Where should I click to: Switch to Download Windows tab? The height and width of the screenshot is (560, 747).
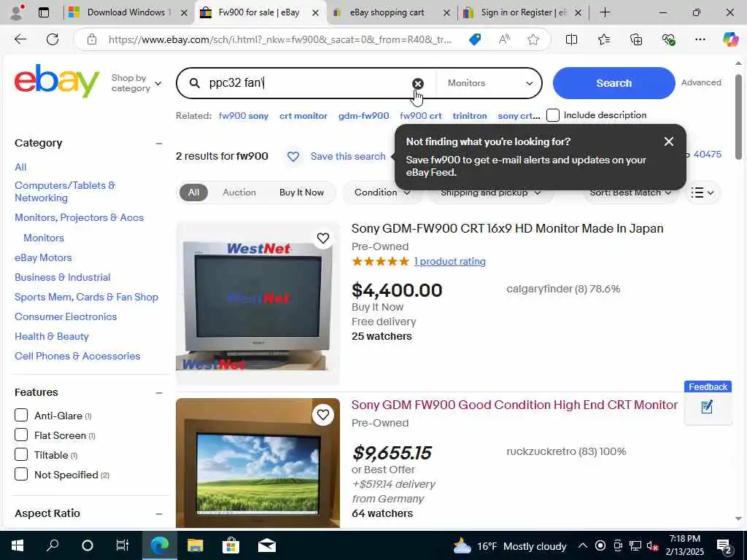click(x=127, y=12)
